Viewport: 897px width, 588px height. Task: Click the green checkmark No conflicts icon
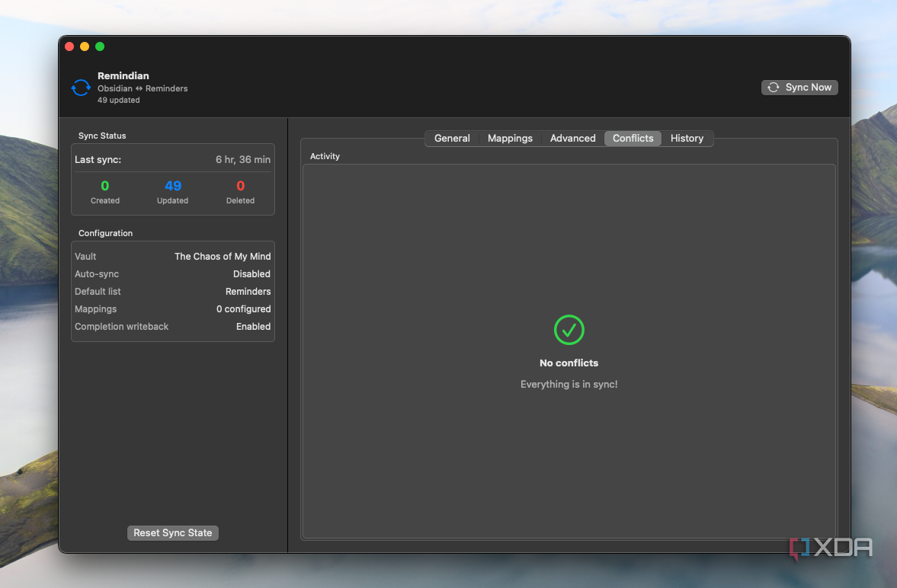[569, 330]
